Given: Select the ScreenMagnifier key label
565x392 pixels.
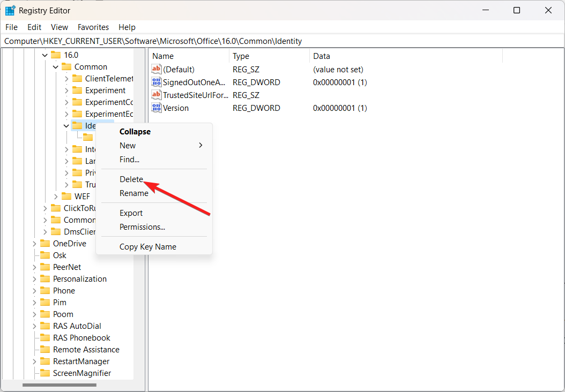Looking at the screenshot, I should point(82,373).
